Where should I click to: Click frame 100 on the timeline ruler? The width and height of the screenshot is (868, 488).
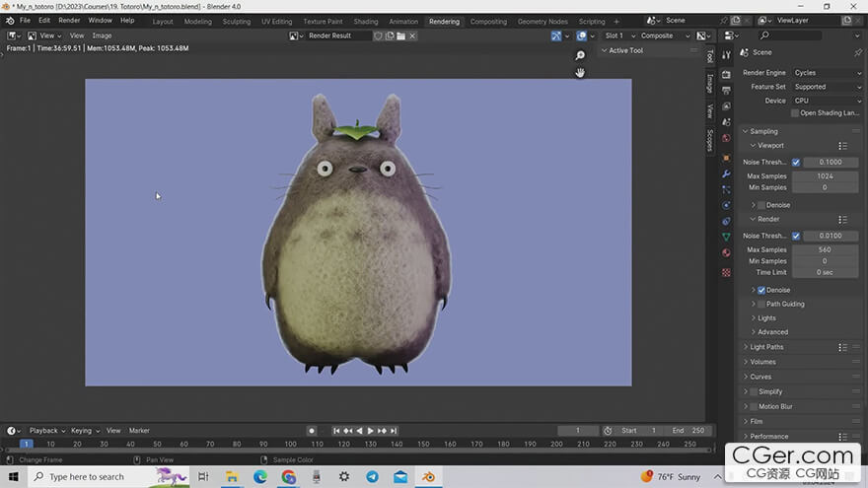pyautogui.click(x=291, y=444)
